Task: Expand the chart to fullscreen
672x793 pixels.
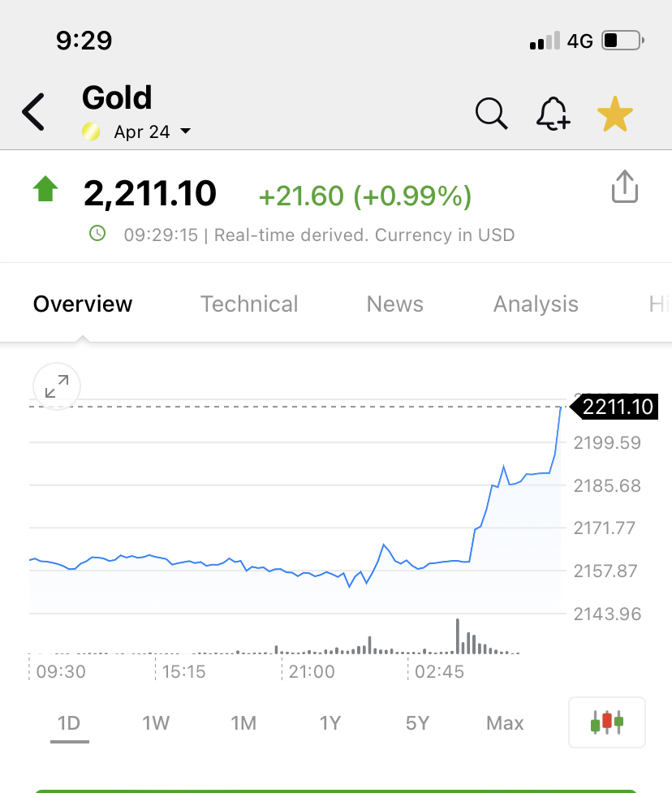Action: click(x=57, y=386)
